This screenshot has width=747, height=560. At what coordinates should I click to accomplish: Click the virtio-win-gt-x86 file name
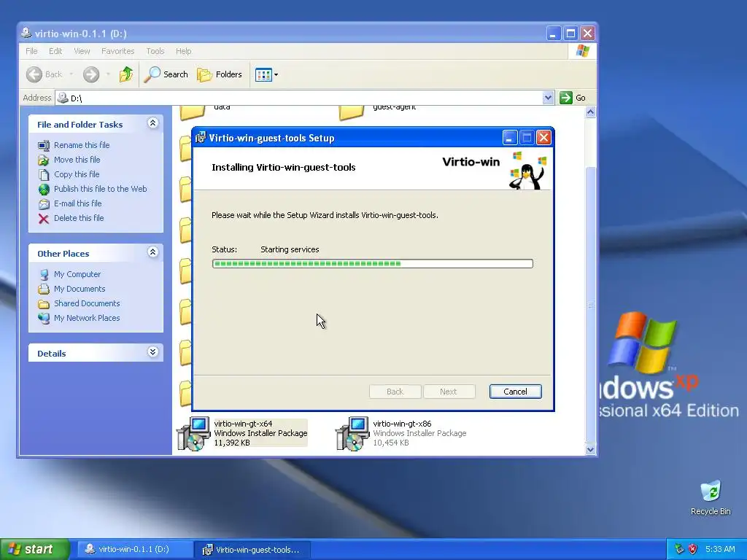pos(402,424)
